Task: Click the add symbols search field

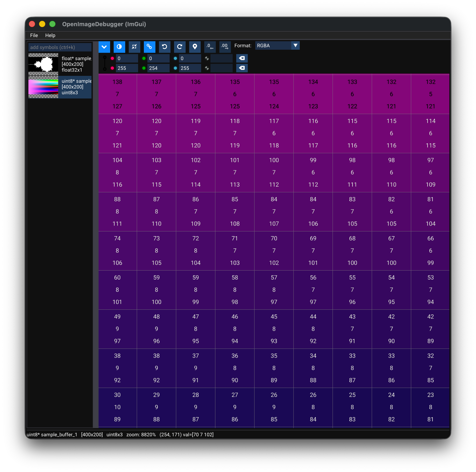Action: (x=60, y=47)
